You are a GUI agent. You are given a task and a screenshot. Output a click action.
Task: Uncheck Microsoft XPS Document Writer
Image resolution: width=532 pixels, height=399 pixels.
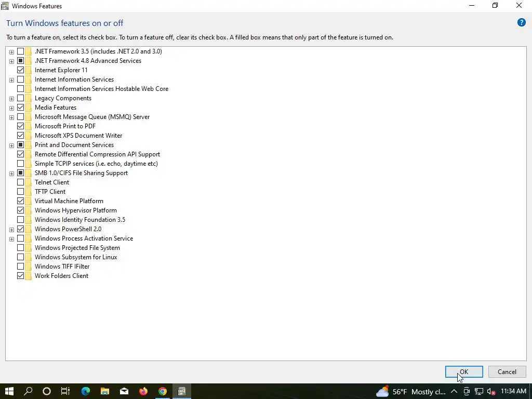click(20, 136)
